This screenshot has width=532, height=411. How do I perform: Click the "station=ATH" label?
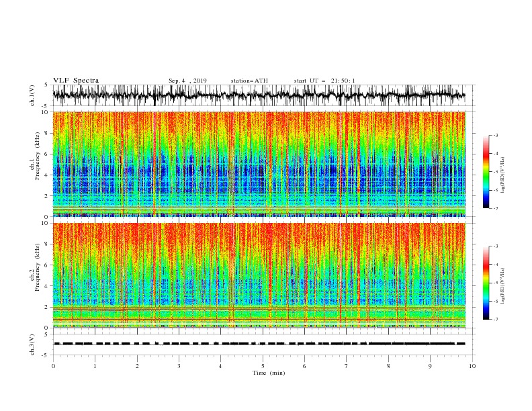click(249, 81)
